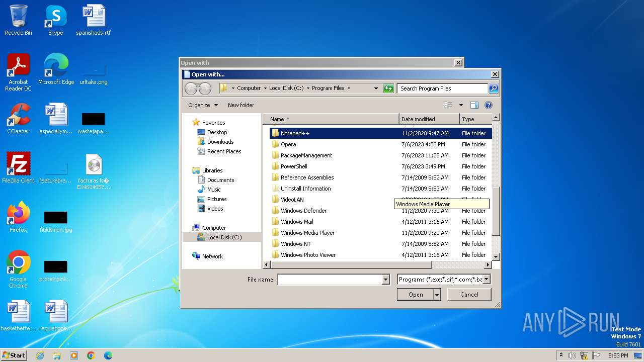Select the facturas disc image file icon
The image size is (644, 362).
[94, 171]
